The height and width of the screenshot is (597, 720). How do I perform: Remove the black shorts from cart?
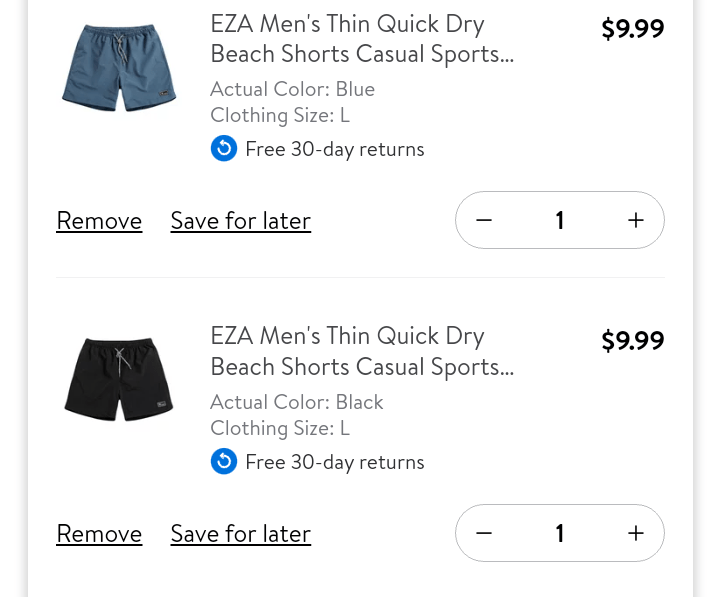click(99, 534)
